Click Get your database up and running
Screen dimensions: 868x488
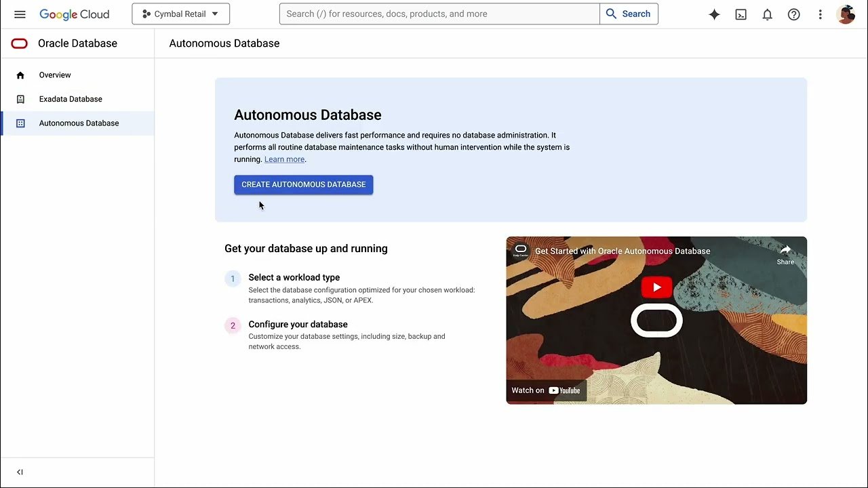306,249
